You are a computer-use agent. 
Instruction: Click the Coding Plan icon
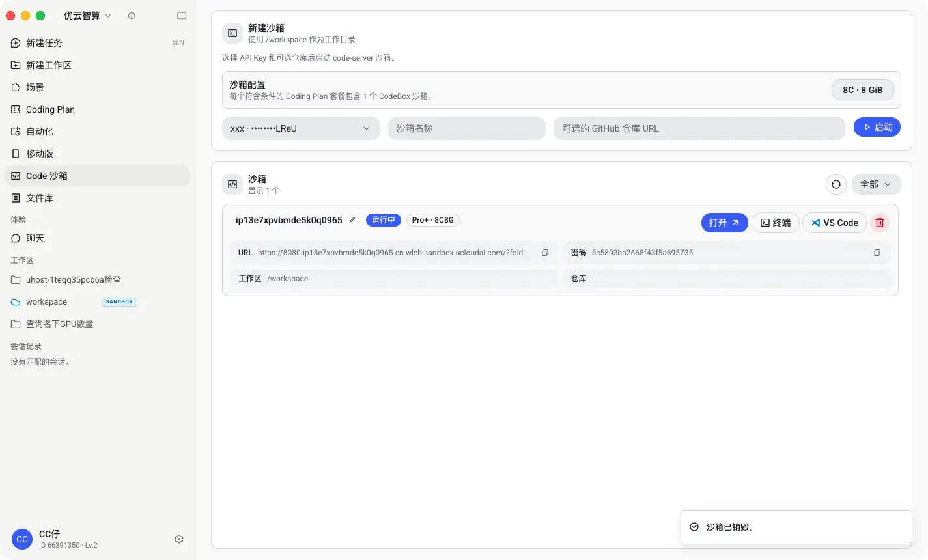[16, 109]
